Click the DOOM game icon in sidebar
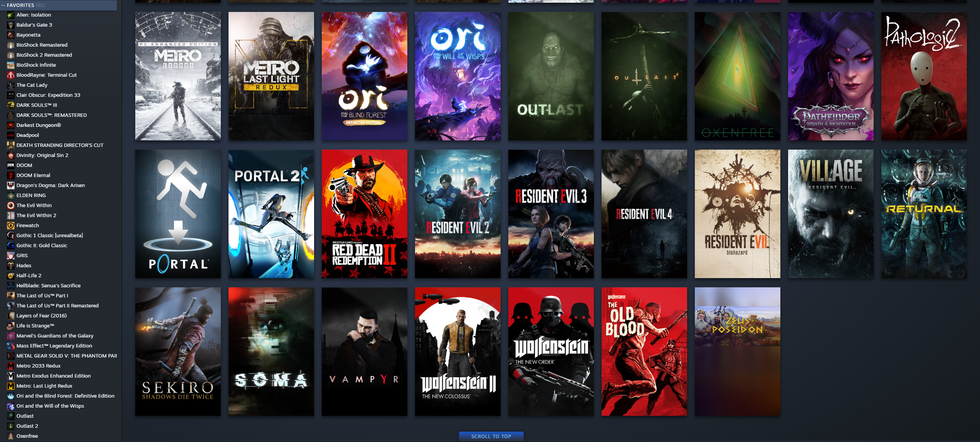This screenshot has height=442, width=980. tap(11, 165)
